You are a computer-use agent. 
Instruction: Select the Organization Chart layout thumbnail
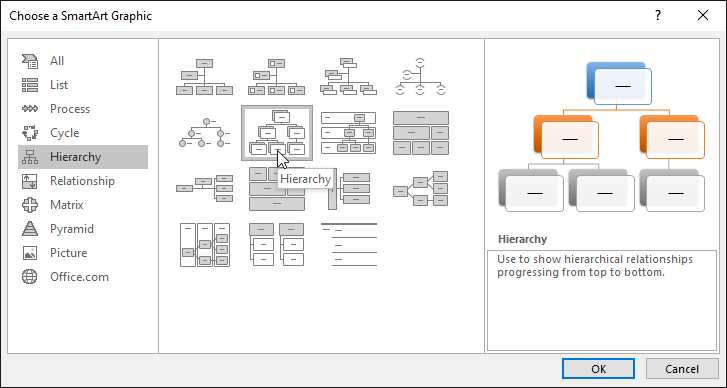pyautogui.click(x=204, y=77)
